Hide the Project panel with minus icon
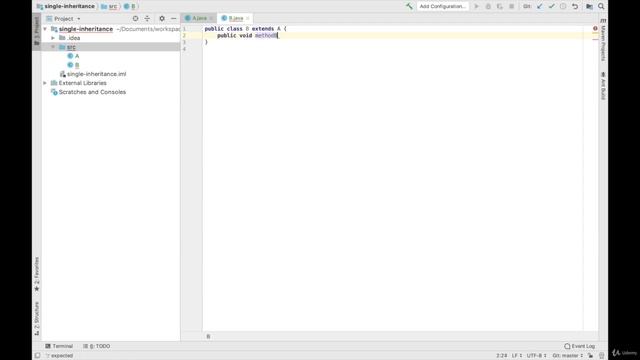Viewport: 640px width, 360px height. tap(173, 18)
